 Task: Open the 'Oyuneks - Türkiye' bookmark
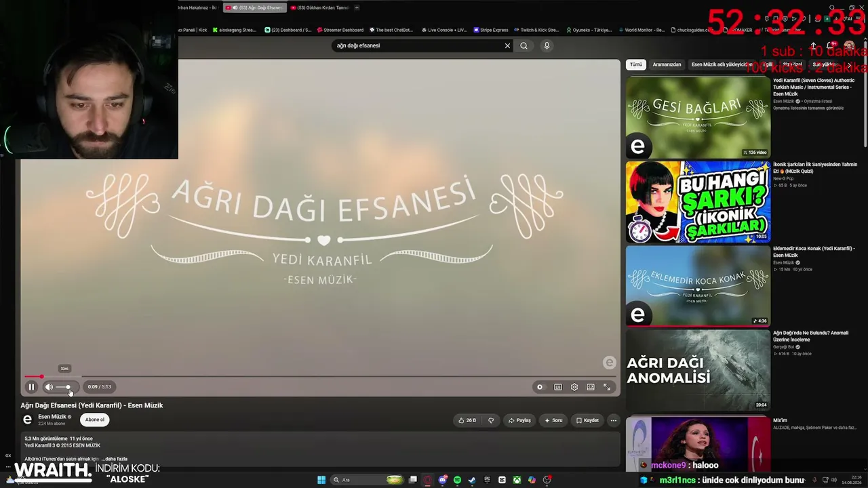[589, 30]
